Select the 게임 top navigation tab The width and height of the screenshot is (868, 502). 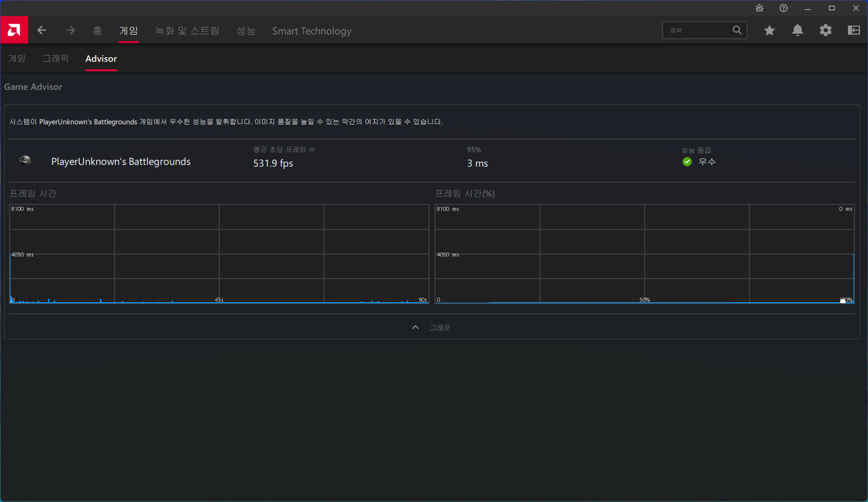click(x=129, y=31)
